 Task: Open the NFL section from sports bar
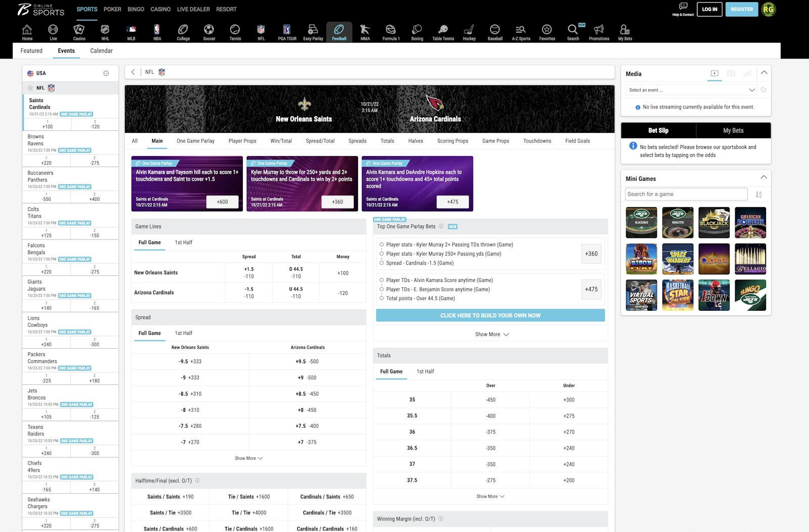(261, 31)
